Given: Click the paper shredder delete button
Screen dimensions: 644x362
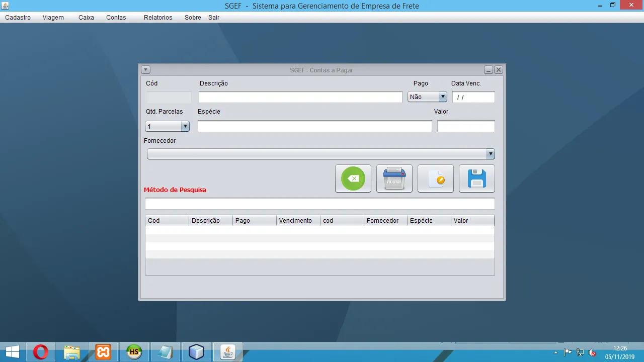Looking at the screenshot, I should point(394,178).
